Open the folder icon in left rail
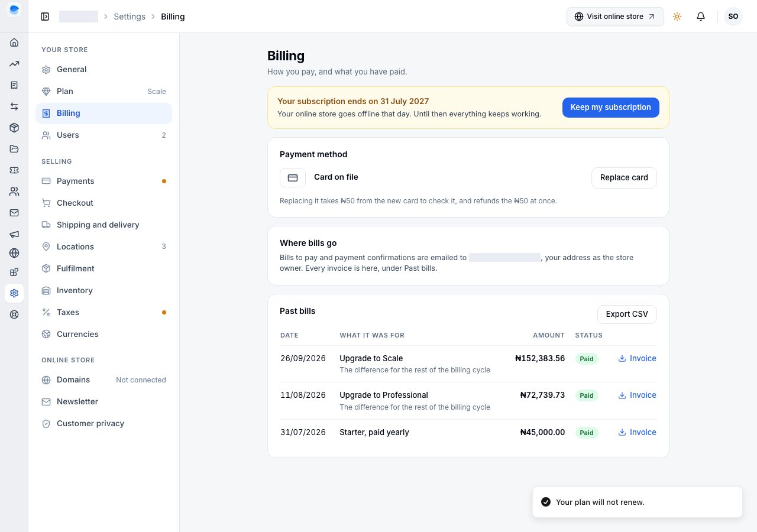The width and height of the screenshot is (757, 532). coord(14,149)
